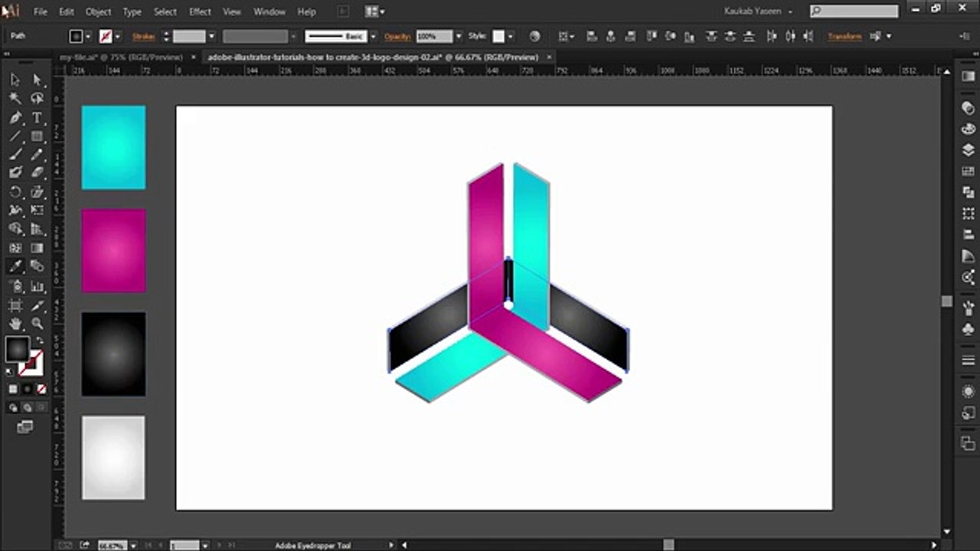Select the Direct Selection tool
980x551 pixels.
click(x=37, y=80)
